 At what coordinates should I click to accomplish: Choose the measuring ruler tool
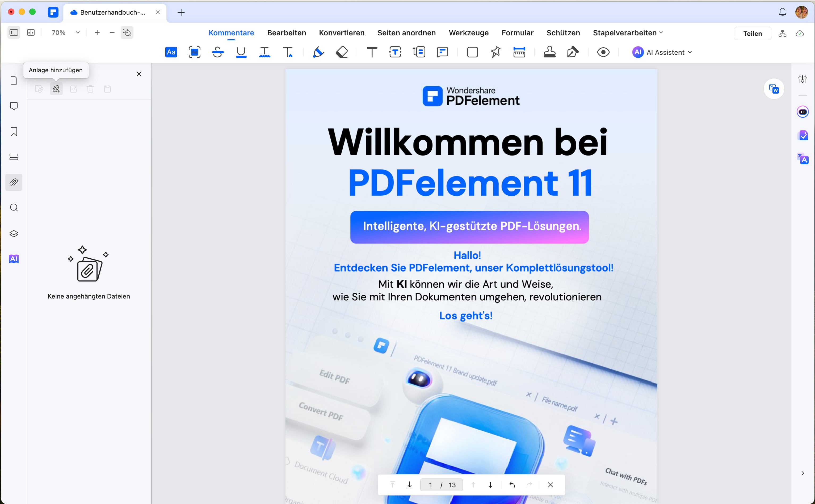pyautogui.click(x=519, y=52)
